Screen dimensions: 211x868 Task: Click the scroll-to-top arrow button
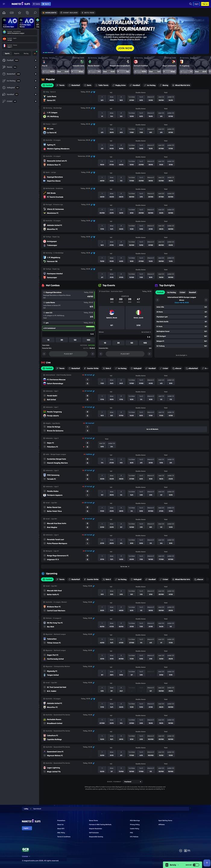(x=207, y=863)
